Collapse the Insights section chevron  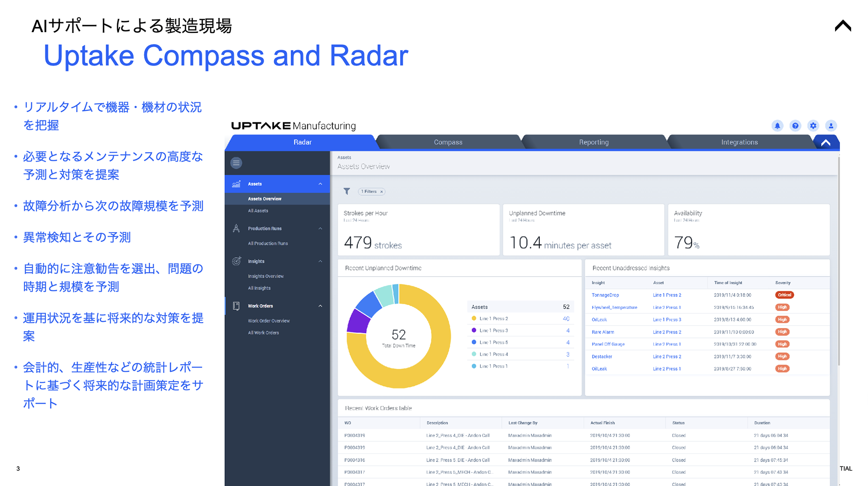coord(320,261)
